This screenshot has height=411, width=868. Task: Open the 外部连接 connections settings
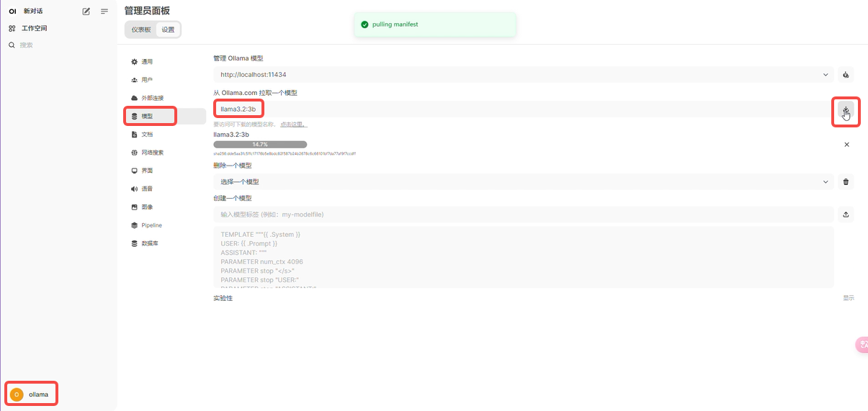tap(152, 98)
